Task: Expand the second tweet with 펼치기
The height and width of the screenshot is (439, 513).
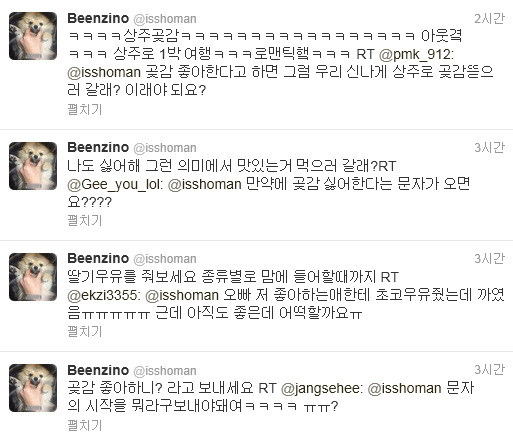Action: pyautogui.click(x=85, y=220)
